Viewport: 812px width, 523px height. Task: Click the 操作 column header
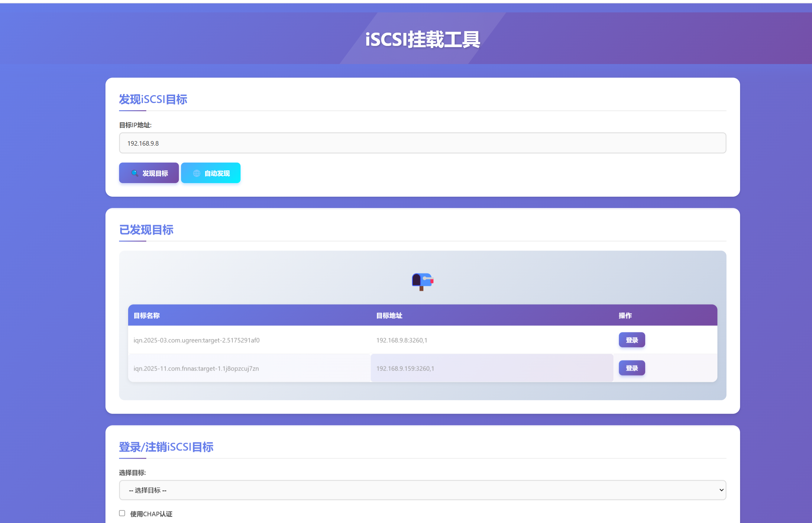pos(625,315)
